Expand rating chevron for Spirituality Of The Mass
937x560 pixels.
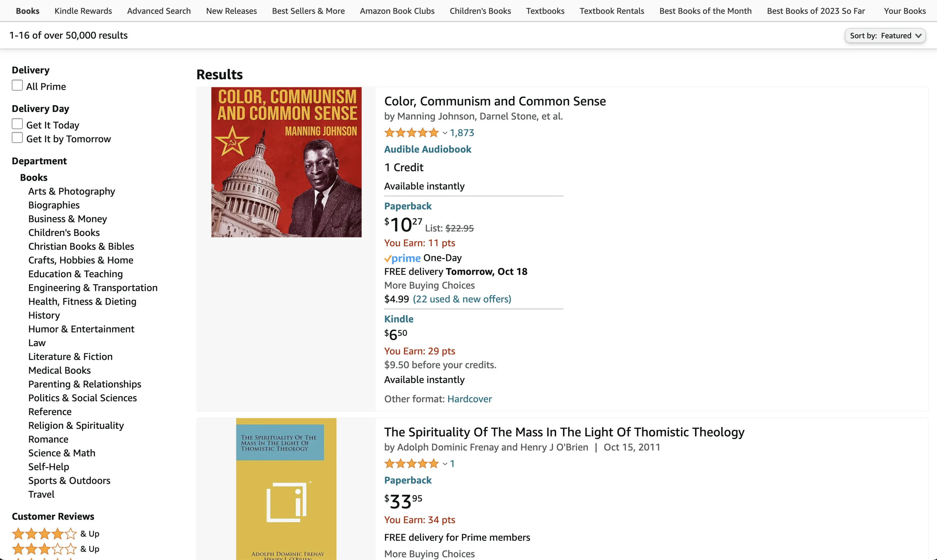pyautogui.click(x=445, y=464)
